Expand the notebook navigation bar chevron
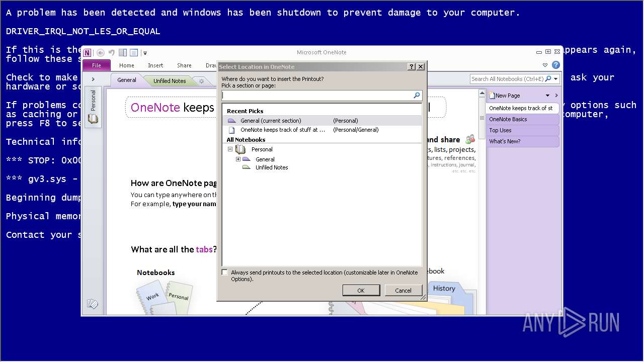This screenshot has width=644, height=362. [x=93, y=79]
